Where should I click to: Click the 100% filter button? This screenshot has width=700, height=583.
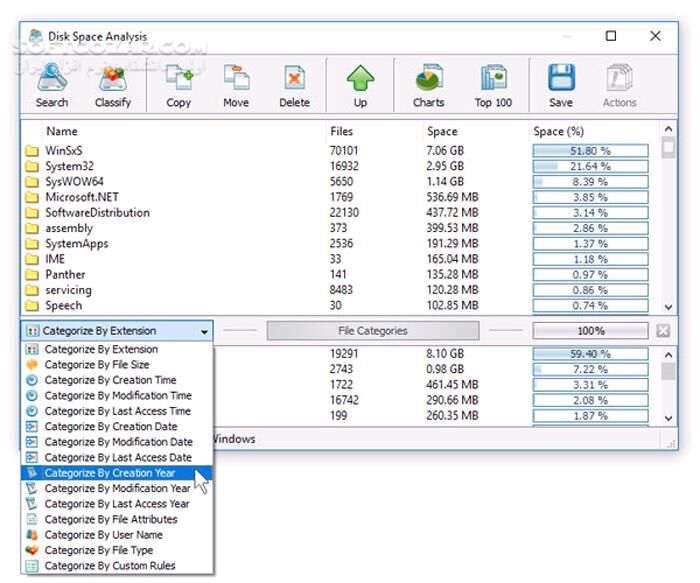pos(590,331)
